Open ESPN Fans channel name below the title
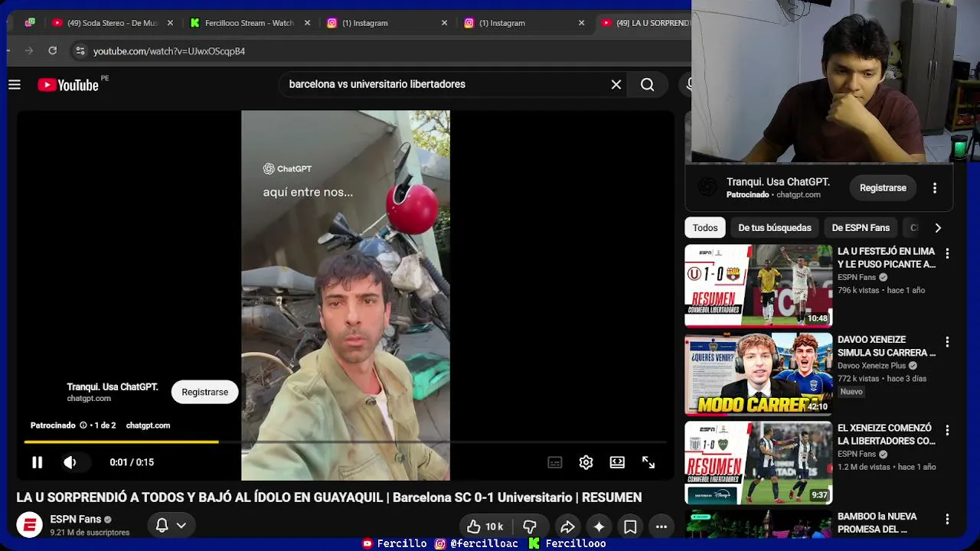The width and height of the screenshot is (980, 551). [x=76, y=520]
